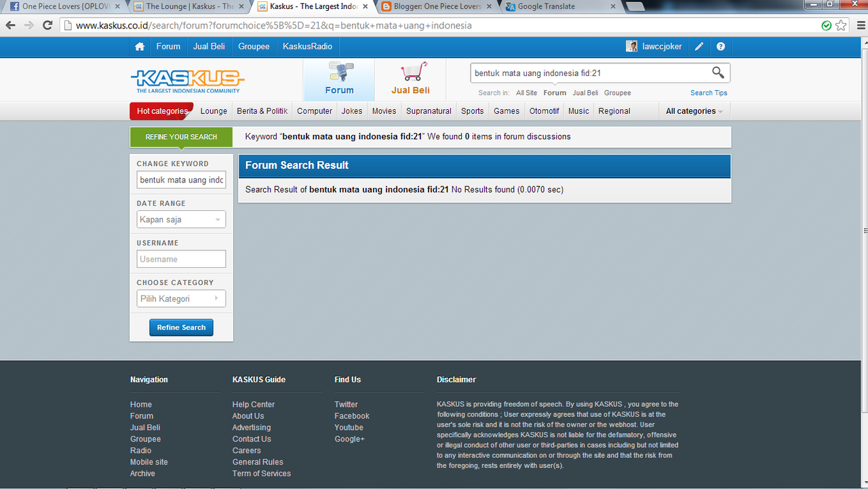The height and width of the screenshot is (489, 868).
Task: Click the Kaskus home icon in top bar
Action: click(140, 47)
